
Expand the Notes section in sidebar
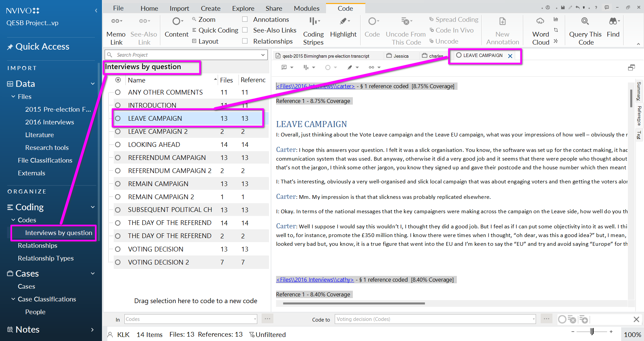pos(93,330)
